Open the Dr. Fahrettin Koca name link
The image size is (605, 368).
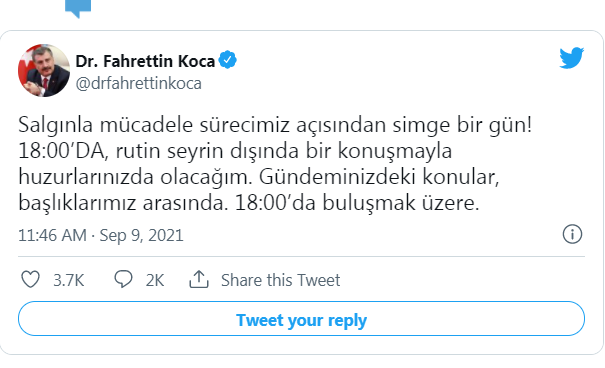(x=145, y=61)
